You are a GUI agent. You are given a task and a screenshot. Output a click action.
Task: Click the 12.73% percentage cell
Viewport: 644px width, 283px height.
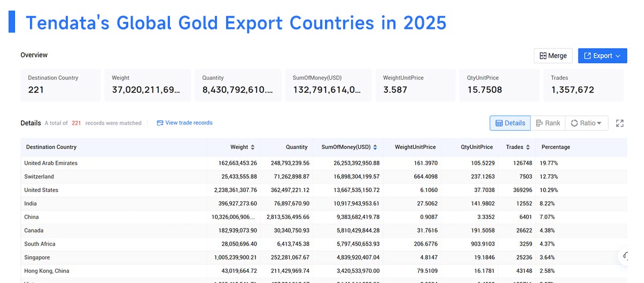(549, 176)
